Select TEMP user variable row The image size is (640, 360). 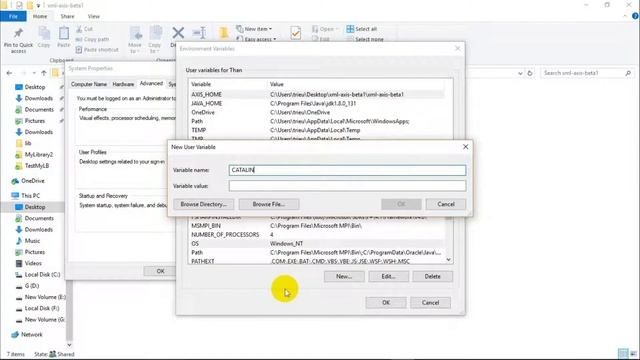click(317, 130)
